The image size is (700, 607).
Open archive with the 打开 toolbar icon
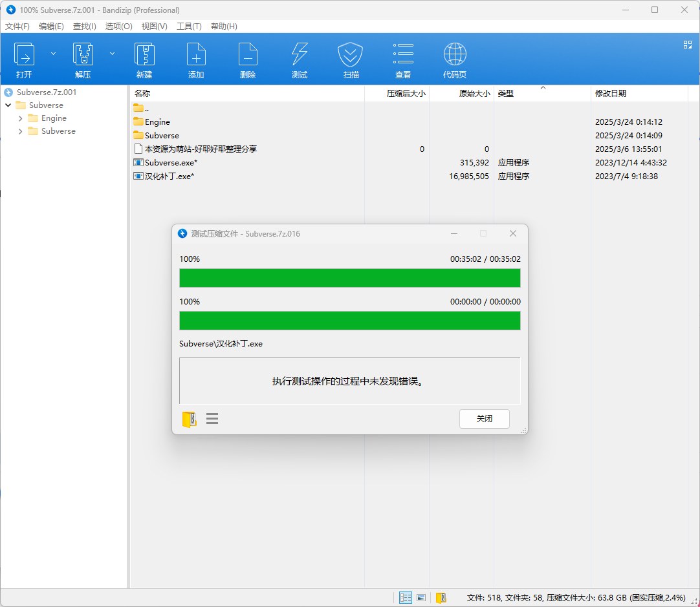[x=24, y=60]
